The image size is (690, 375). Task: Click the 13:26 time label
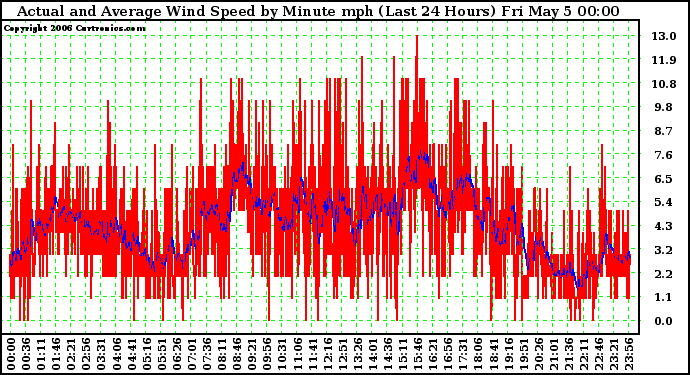[x=358, y=354]
